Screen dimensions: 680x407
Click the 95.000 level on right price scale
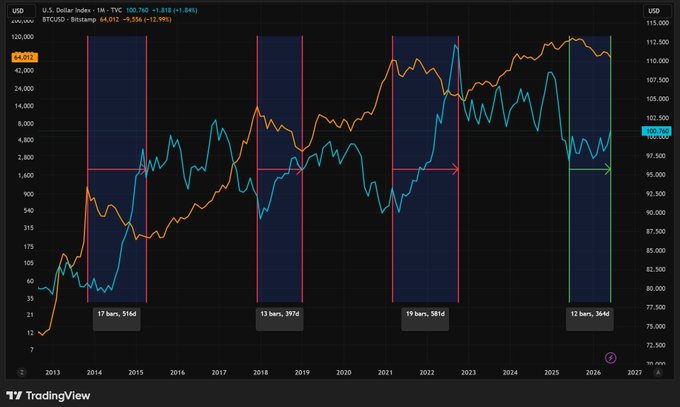pyautogui.click(x=657, y=174)
